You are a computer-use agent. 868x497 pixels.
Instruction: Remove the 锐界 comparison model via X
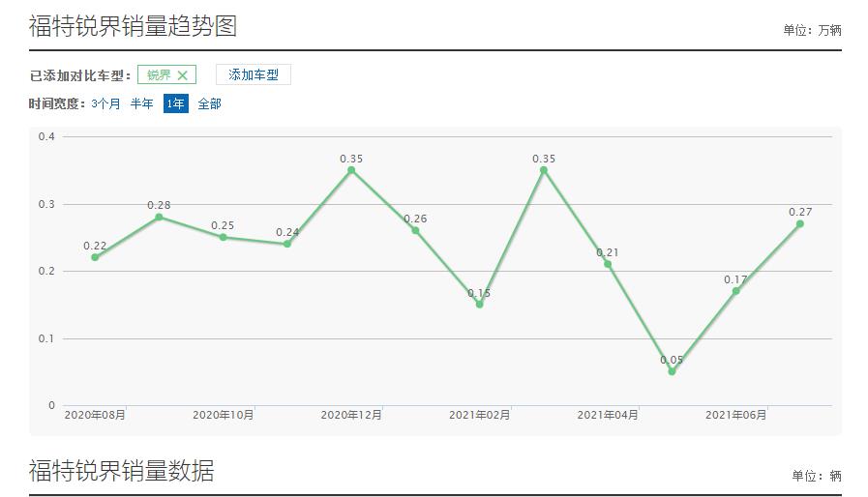(182, 75)
